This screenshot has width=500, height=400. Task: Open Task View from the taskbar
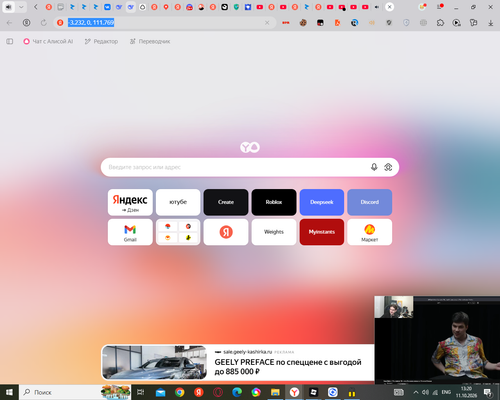141,392
